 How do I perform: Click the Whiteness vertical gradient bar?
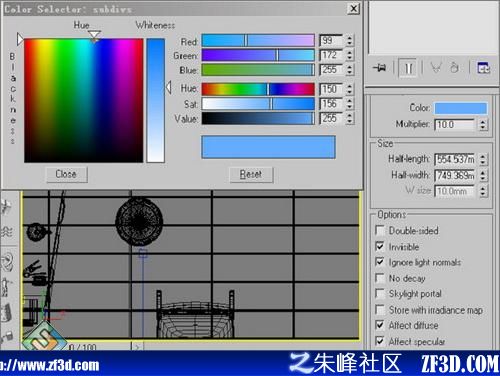156,100
